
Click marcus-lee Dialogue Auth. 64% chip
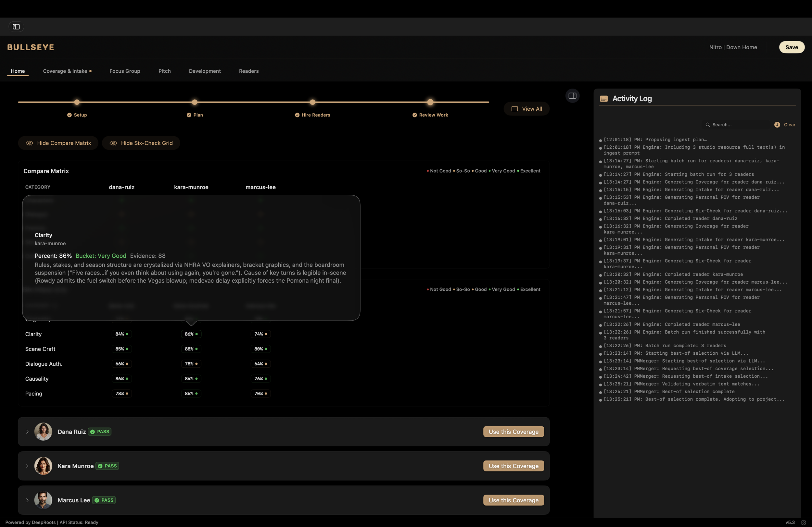261,364
